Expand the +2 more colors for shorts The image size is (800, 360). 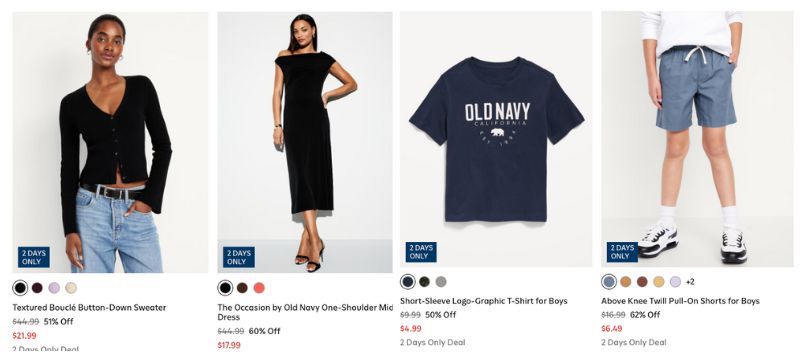pos(690,281)
